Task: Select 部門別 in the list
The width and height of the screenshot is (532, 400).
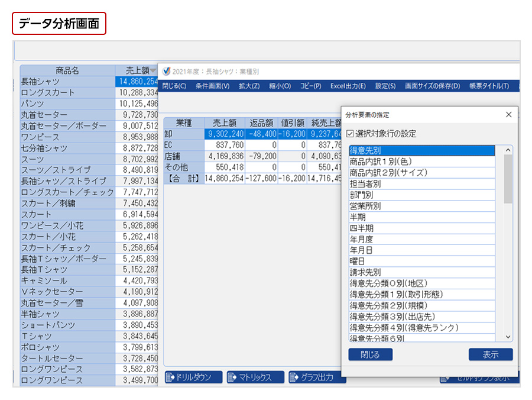Action: (422, 195)
